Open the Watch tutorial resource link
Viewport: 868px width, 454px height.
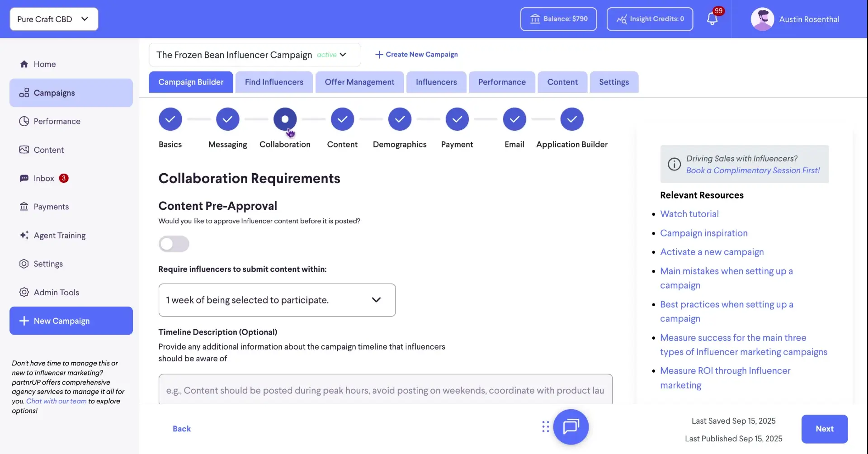(689, 213)
